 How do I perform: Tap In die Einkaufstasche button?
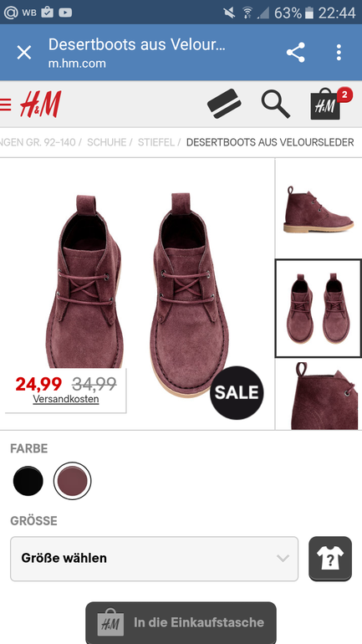click(x=181, y=622)
